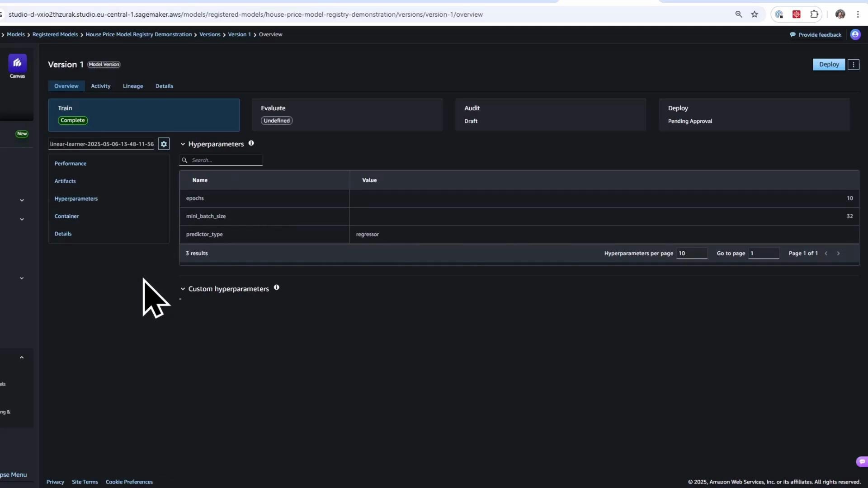Click the search magnifier icon in hyperparameters
Viewport: 868px width, 488px height.
[184, 160]
